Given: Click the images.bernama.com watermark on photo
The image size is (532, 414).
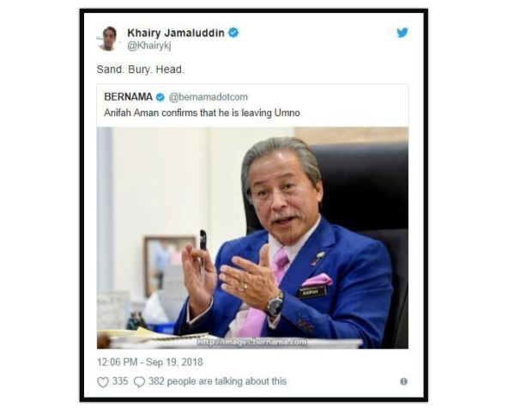Looking at the screenshot, I should [x=252, y=343].
